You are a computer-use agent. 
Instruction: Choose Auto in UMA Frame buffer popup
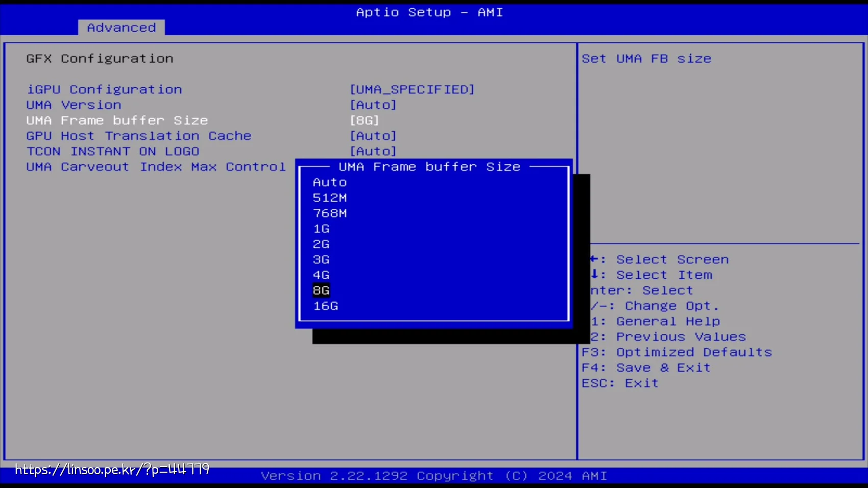(x=330, y=182)
